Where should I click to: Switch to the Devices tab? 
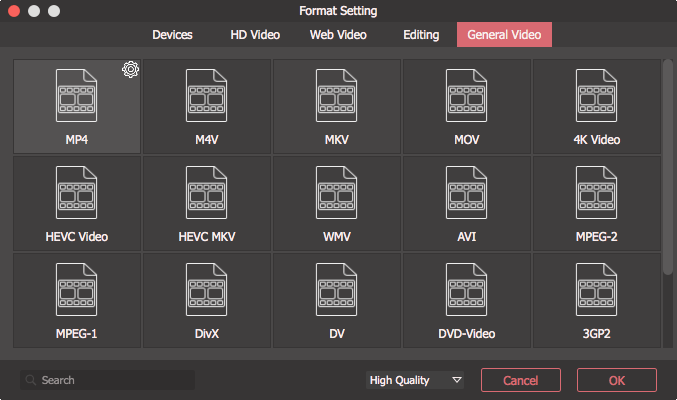click(x=172, y=35)
